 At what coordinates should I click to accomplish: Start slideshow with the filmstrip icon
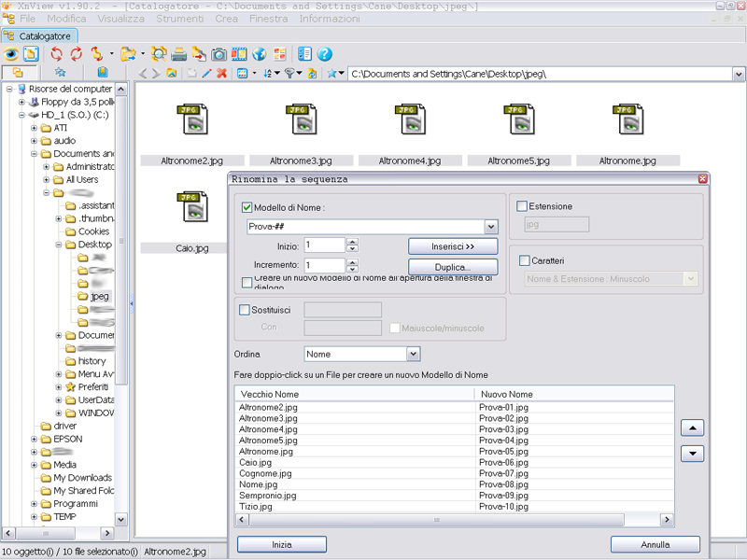click(239, 54)
